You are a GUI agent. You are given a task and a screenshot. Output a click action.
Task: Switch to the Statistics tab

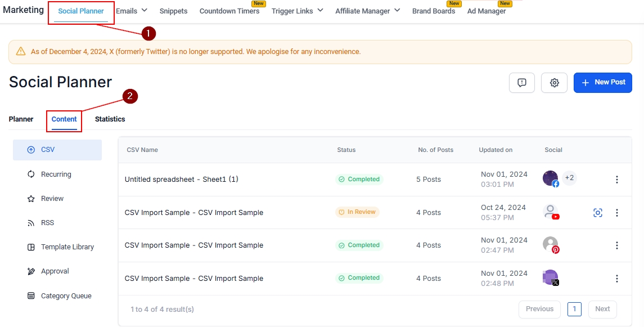click(110, 119)
